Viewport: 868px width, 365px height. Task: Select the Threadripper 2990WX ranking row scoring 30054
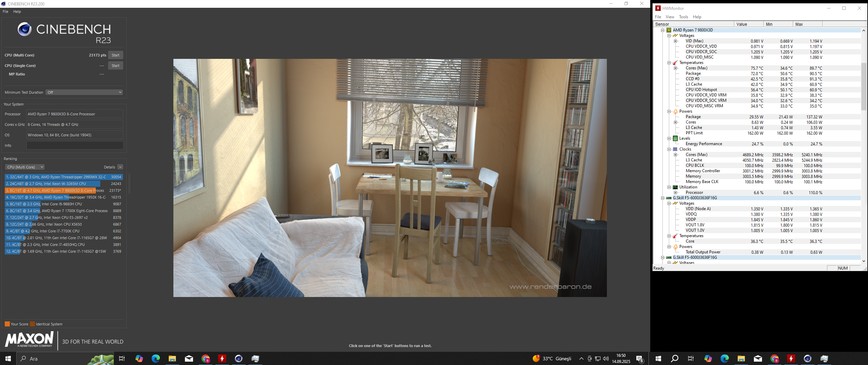tap(64, 177)
